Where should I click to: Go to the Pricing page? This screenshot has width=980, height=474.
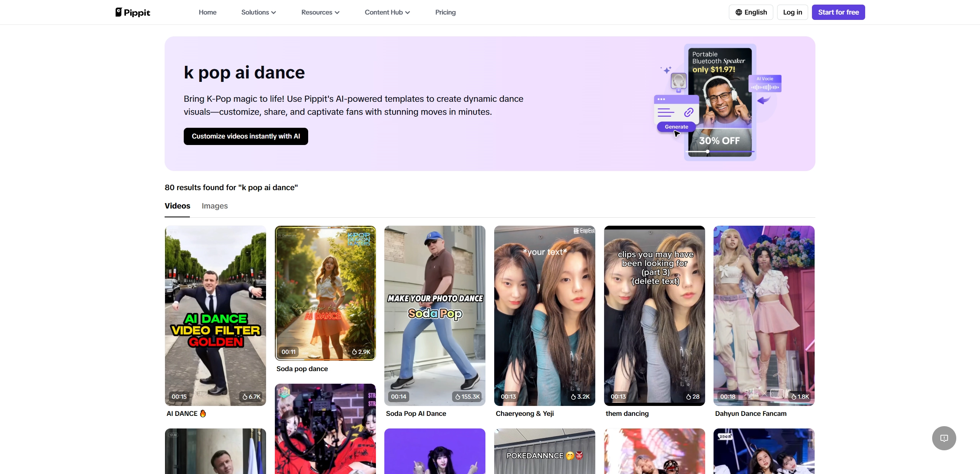[445, 12]
